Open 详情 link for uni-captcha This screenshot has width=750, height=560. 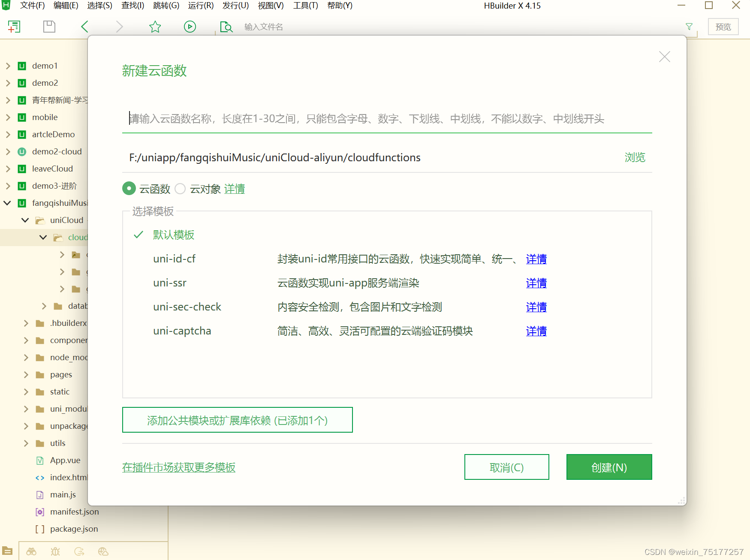coord(536,331)
